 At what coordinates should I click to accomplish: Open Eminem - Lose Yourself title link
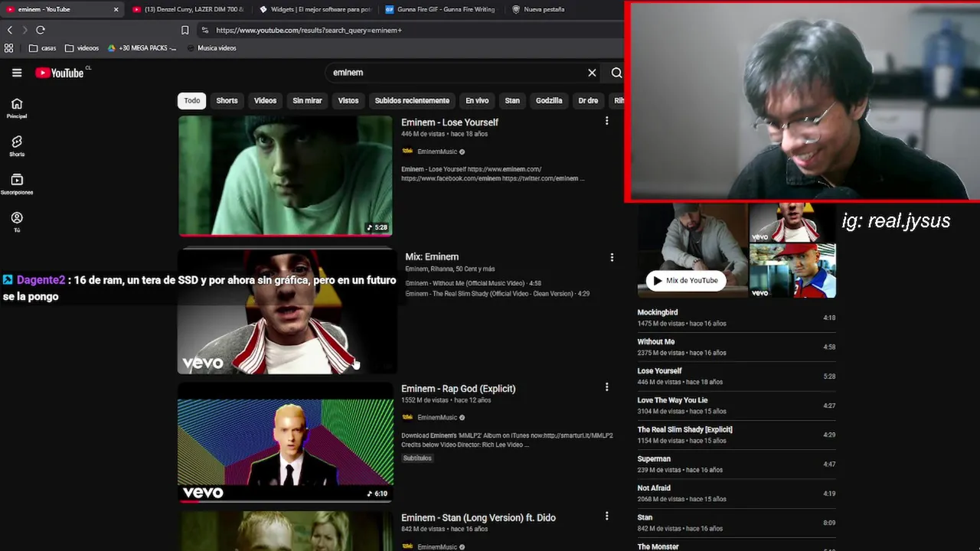[449, 122]
